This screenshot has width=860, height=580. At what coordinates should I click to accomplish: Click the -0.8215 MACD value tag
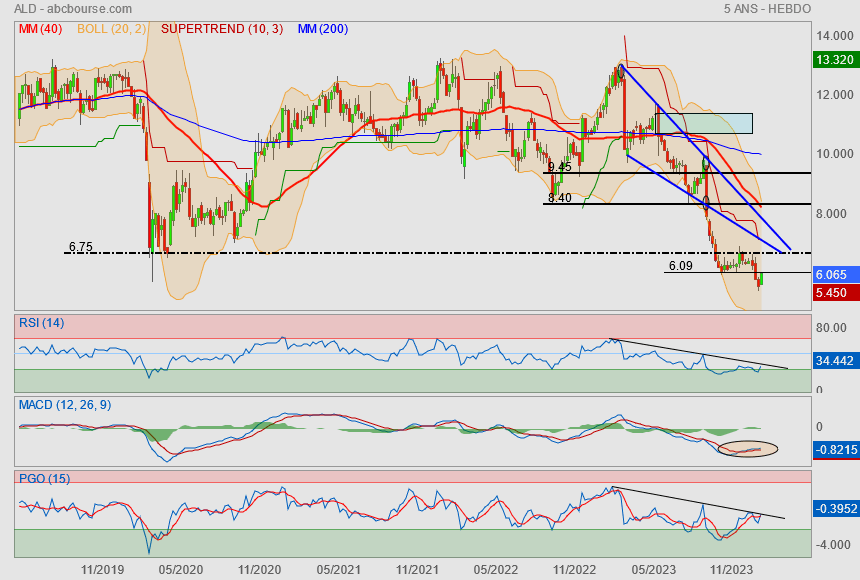tap(836, 450)
